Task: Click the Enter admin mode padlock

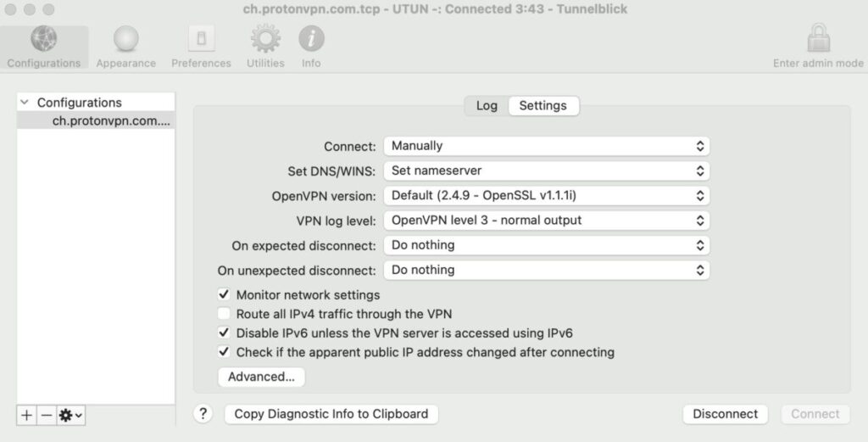Action: (x=818, y=37)
